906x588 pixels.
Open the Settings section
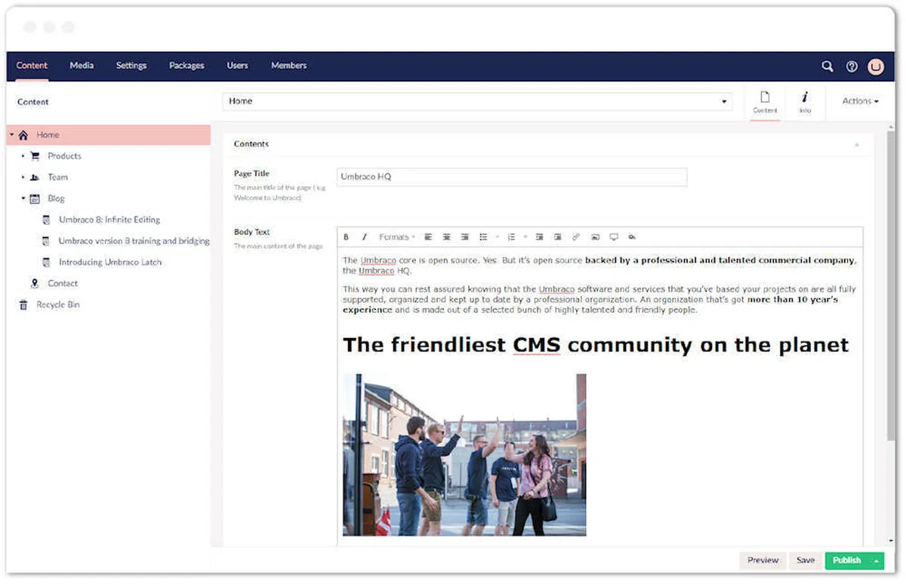131,66
